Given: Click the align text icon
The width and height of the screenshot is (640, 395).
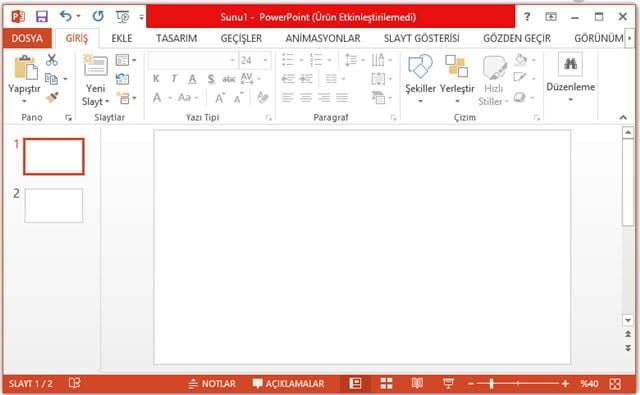Looking at the screenshot, I should click(378, 78).
